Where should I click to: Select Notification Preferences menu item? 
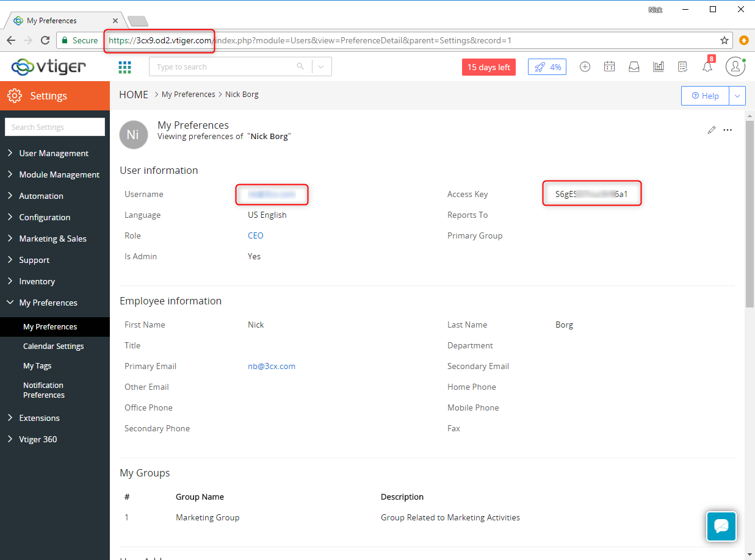44,390
